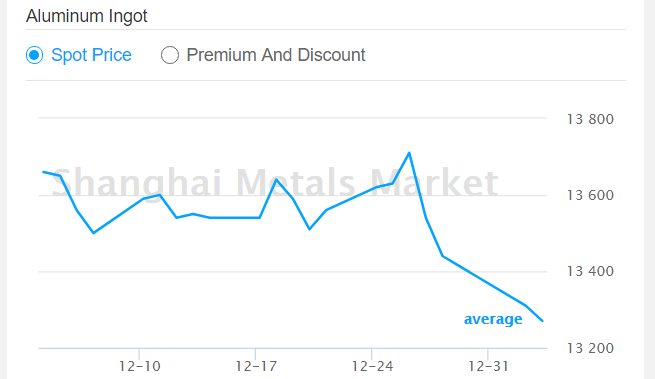The width and height of the screenshot is (655, 379).
Task: Click the Spot Price label text
Action: 91,55
